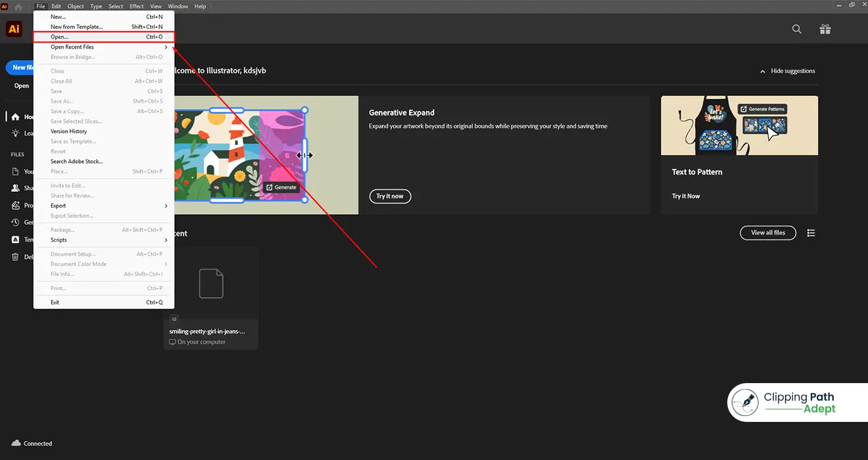Image resolution: width=868 pixels, height=460 pixels.
Task: Click the Home house icon in sidebar
Action: 15,117
